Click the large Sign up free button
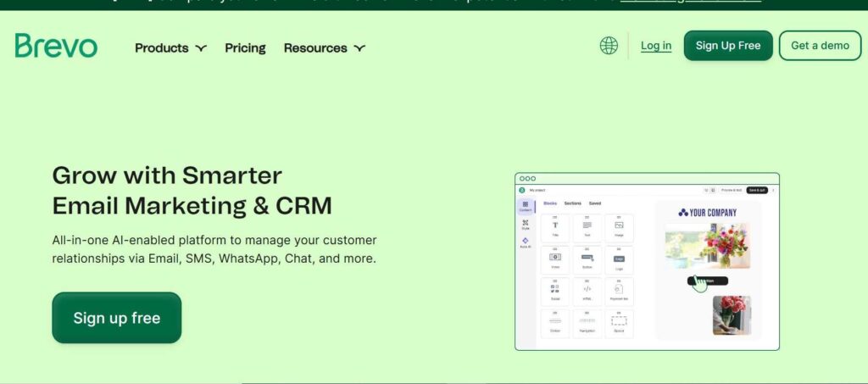868x384 pixels. click(117, 318)
